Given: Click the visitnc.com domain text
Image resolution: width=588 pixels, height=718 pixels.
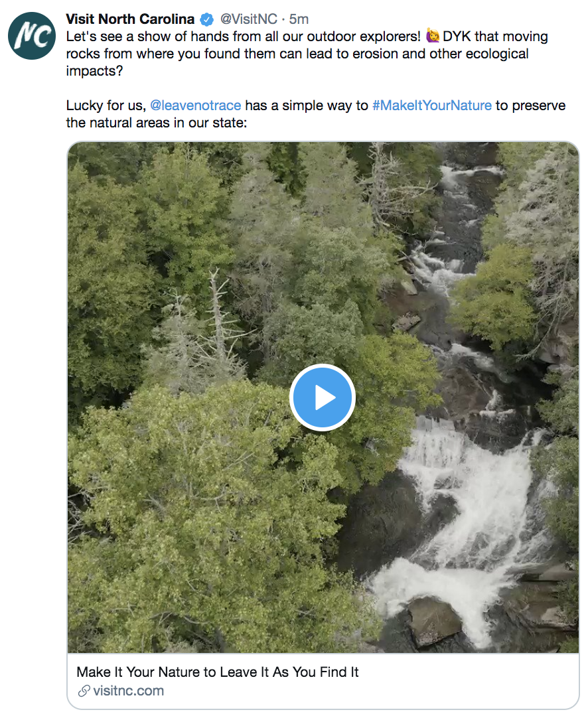Looking at the screenshot, I should point(129,691).
